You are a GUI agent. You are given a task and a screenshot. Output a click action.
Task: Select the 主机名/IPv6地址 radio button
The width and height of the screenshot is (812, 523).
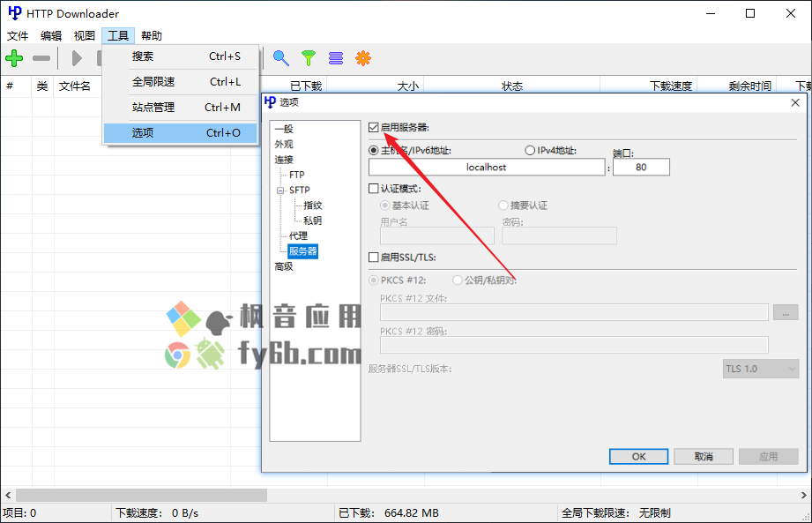pyautogui.click(x=373, y=151)
